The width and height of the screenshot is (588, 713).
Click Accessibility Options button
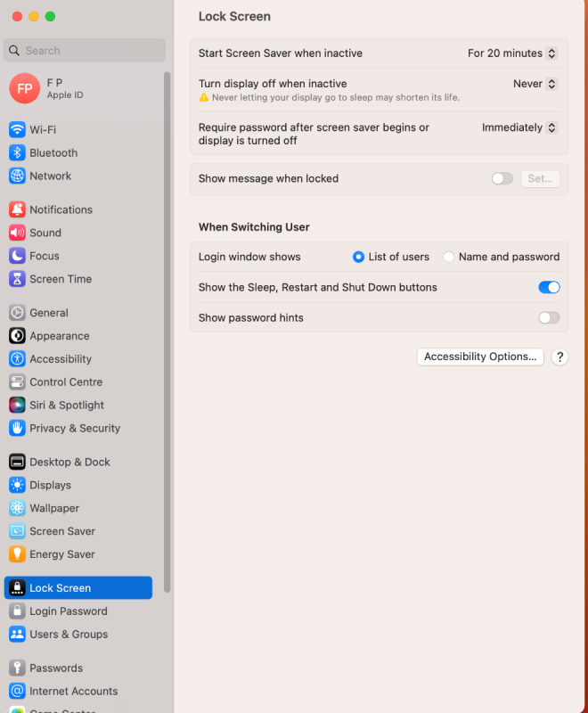[x=480, y=356]
